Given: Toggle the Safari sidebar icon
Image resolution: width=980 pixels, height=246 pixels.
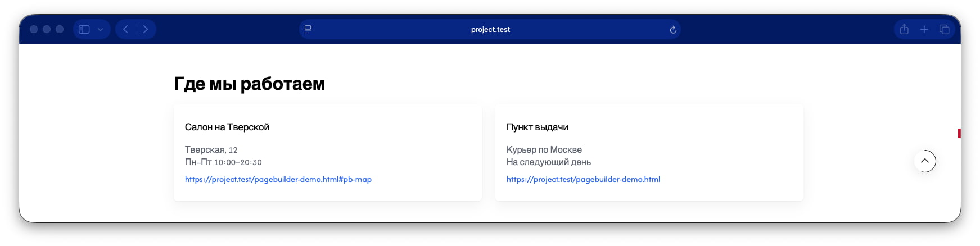Looking at the screenshot, I should pyautogui.click(x=84, y=29).
